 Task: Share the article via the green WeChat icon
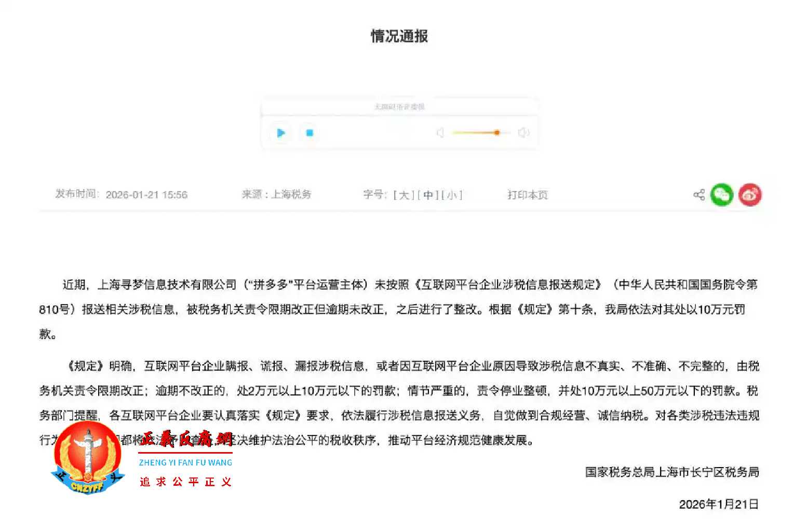pyautogui.click(x=721, y=195)
